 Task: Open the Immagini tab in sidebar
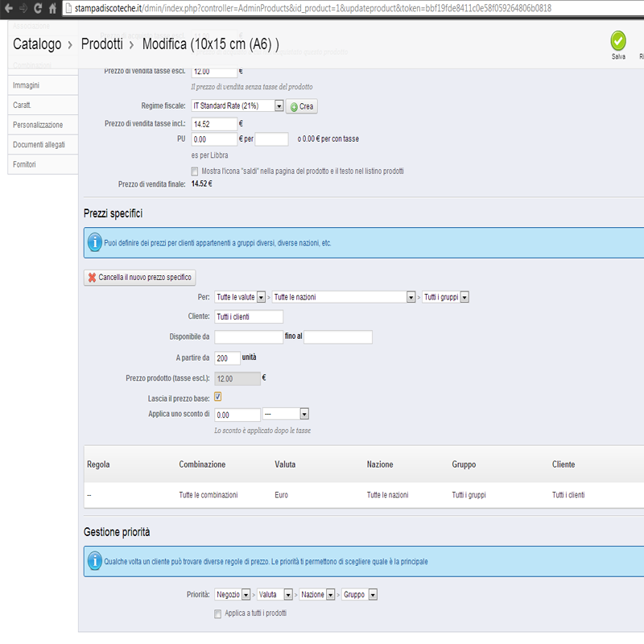coord(43,85)
